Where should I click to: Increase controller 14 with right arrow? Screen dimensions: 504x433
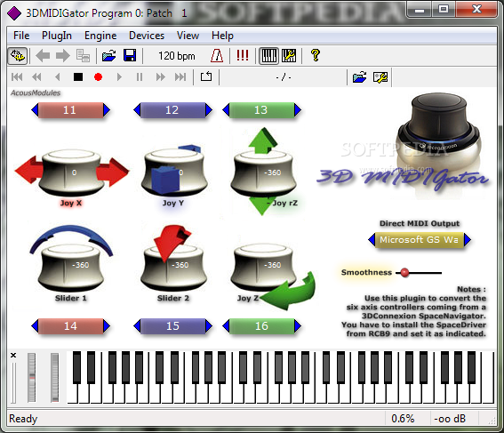107,326
